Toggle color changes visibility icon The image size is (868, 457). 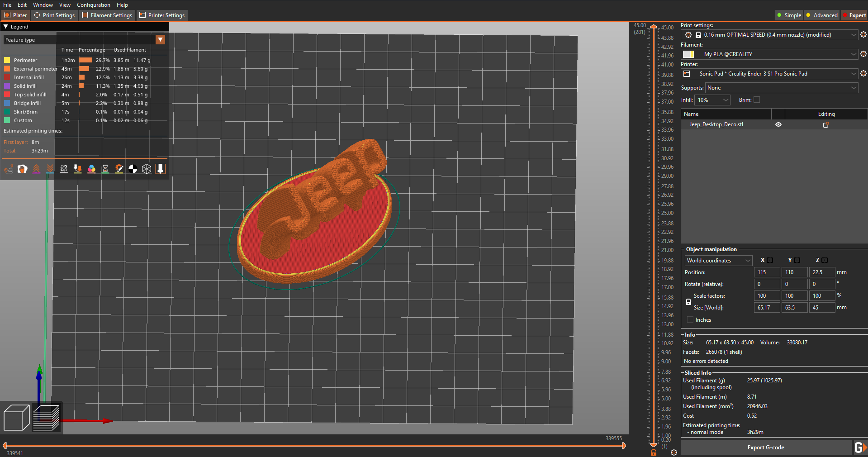(x=91, y=169)
